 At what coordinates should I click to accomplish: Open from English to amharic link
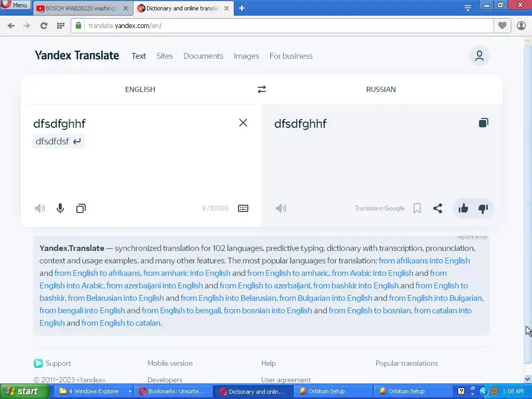(288, 273)
